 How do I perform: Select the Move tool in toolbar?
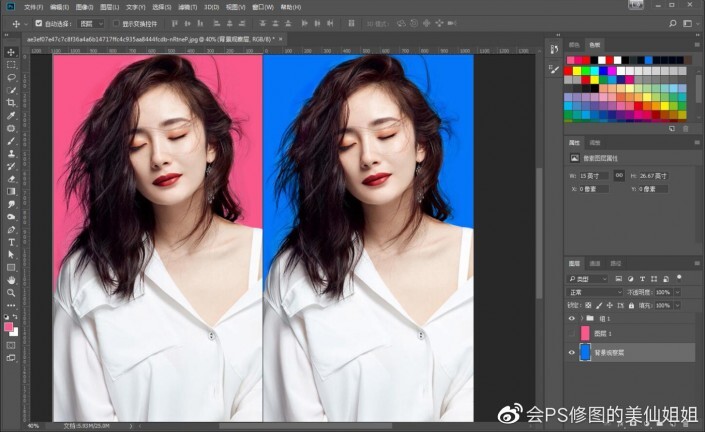11,51
